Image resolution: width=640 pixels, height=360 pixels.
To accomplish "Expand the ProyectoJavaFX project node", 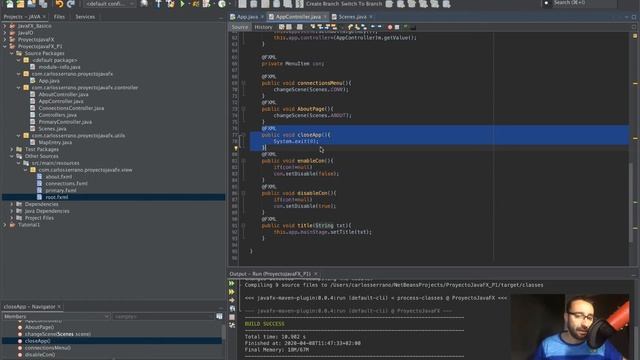I will pyautogui.click(x=5, y=40).
